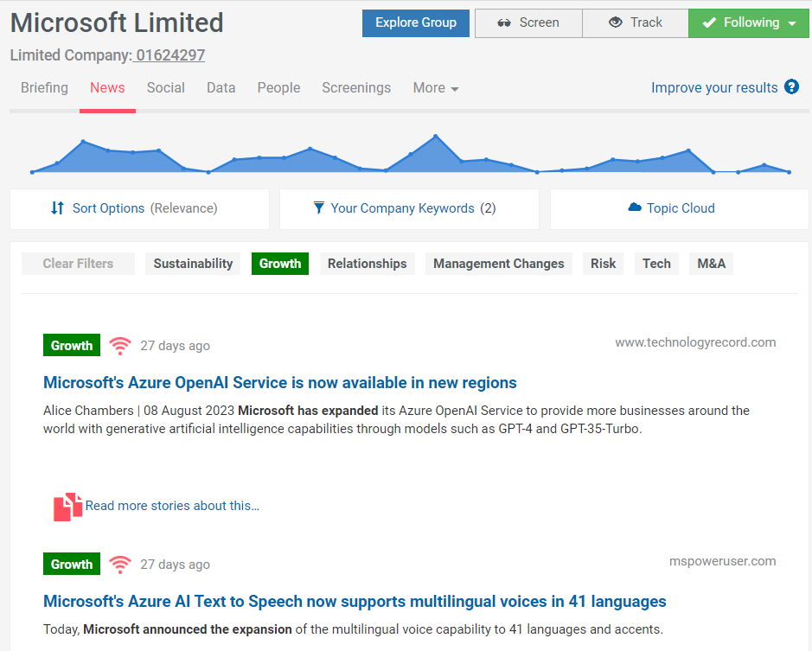Open Azure AI Text to Speech article
812x651 pixels.
(x=355, y=602)
